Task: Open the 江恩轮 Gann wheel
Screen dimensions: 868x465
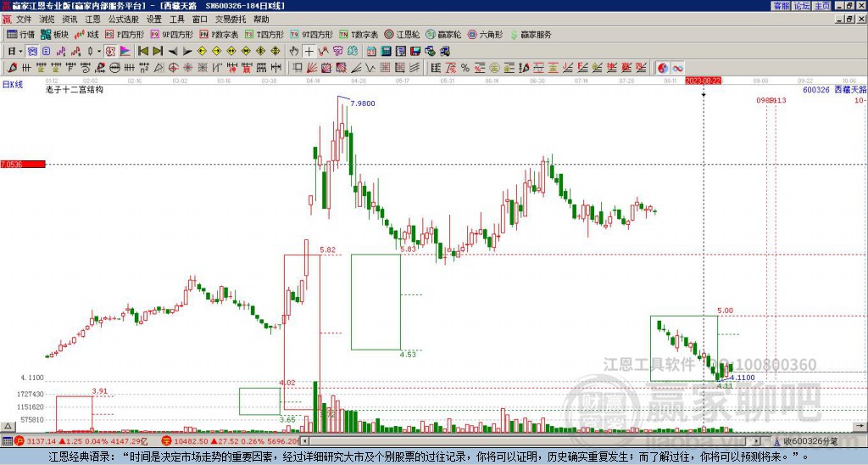Action: tap(402, 34)
